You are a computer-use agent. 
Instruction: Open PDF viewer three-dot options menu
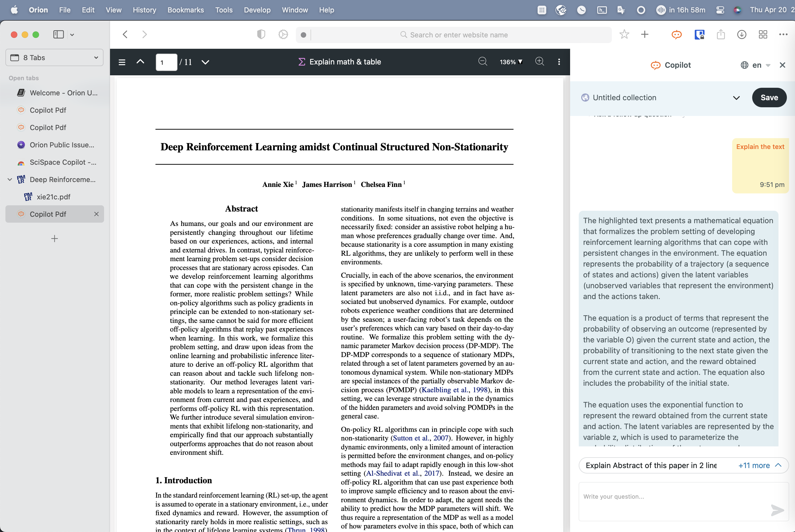pyautogui.click(x=559, y=62)
